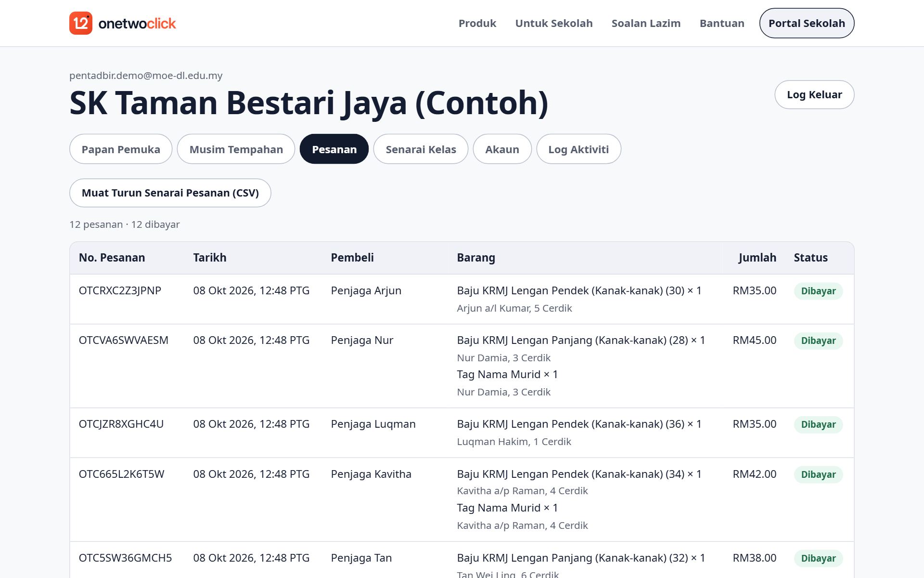Click order number OTCRXC2Z3JPNP
Screen dimensions: 924x578
pyautogui.click(x=120, y=290)
